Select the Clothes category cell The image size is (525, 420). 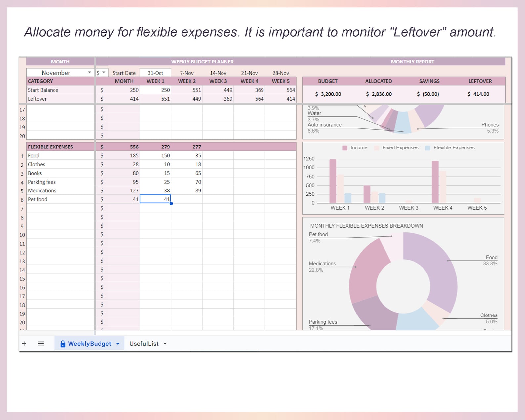tap(60, 164)
